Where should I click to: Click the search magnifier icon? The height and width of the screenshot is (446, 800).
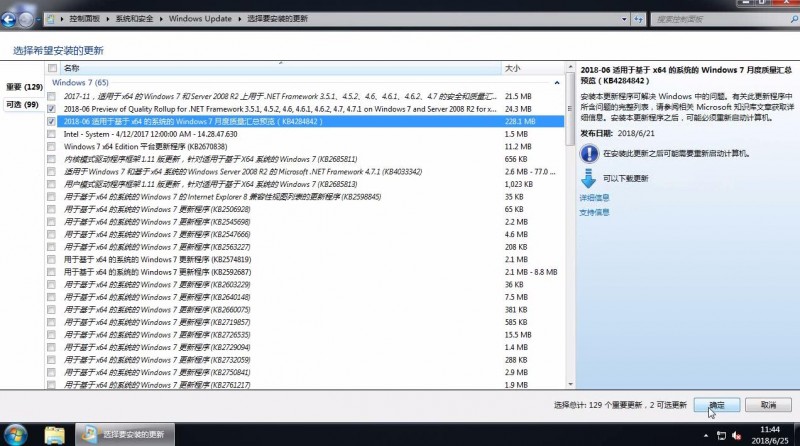tap(794, 19)
